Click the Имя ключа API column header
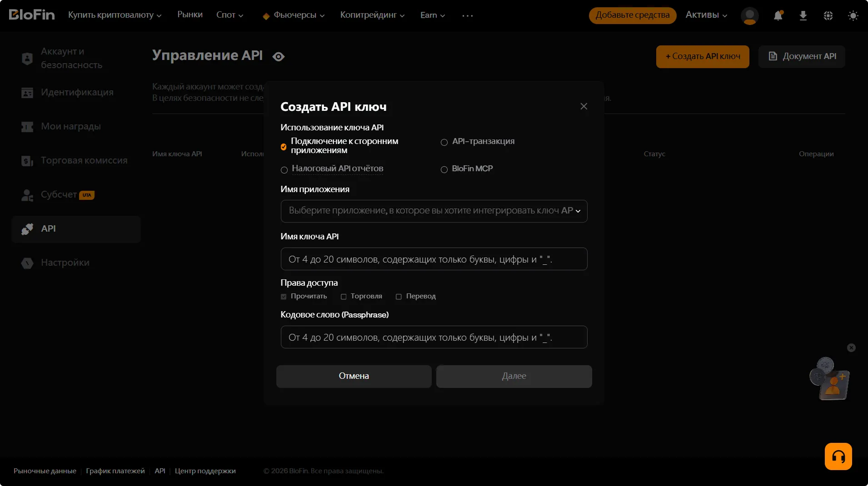Screen dimensions: 868x486 [177, 154]
